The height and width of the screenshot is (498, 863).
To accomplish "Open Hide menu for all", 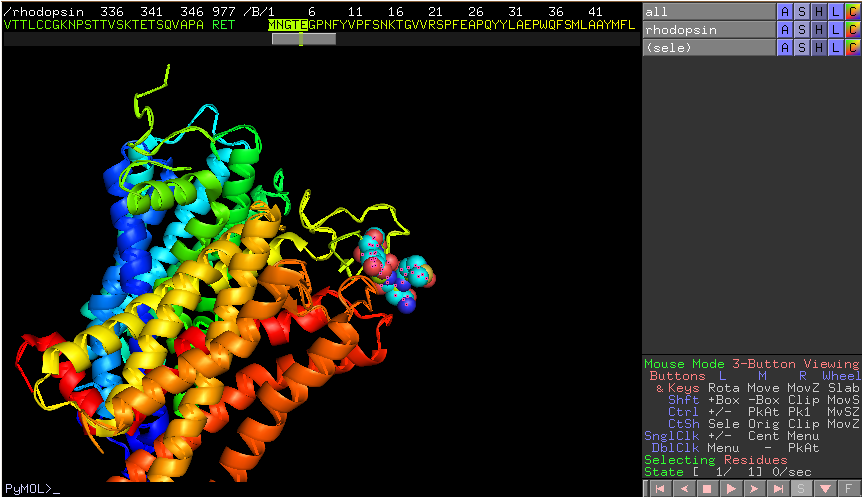I will pos(819,12).
